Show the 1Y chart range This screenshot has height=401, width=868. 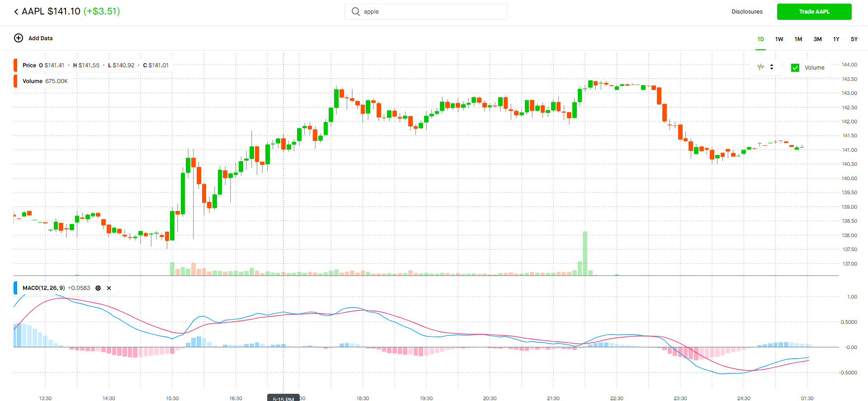coord(836,39)
